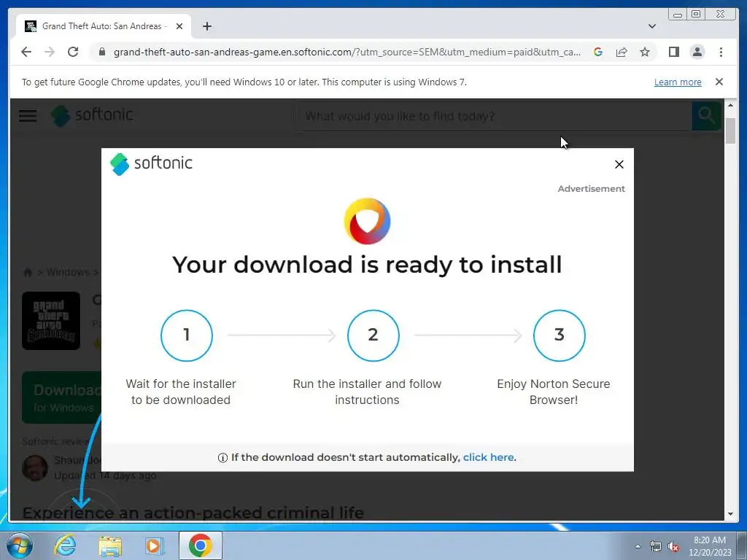The height and width of the screenshot is (560, 747).
Task: Launch Internet Explorer from the taskbar
Action: click(x=65, y=545)
